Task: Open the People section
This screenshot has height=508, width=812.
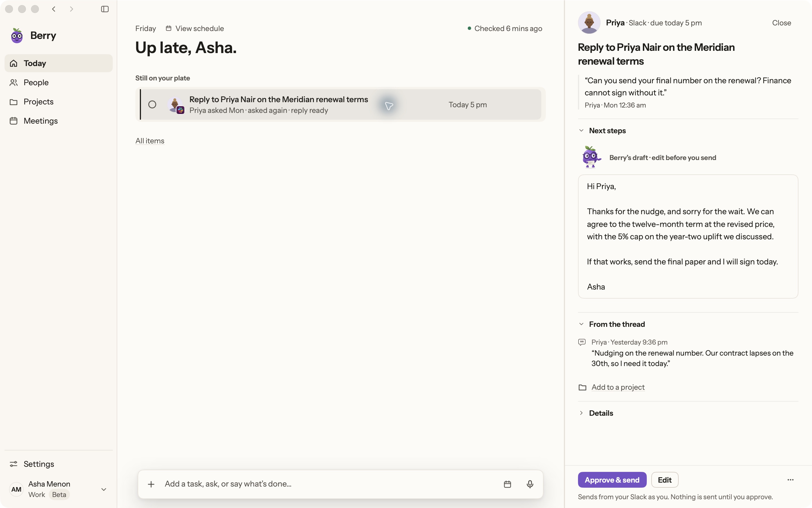Action: coord(58,82)
